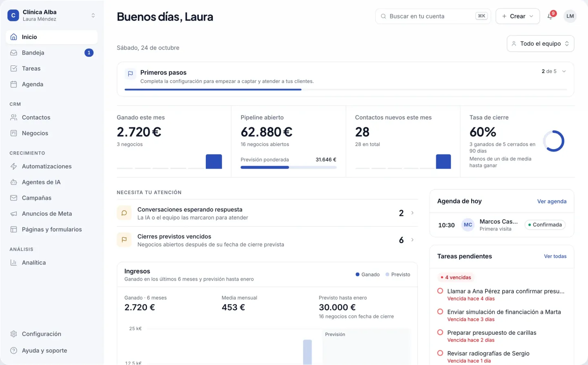Mark 'Llamar a Ana Pérez' task complete

[x=440, y=291]
